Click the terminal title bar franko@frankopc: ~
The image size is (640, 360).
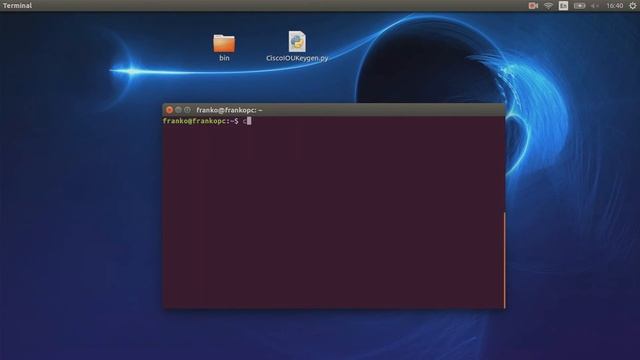tap(333, 110)
